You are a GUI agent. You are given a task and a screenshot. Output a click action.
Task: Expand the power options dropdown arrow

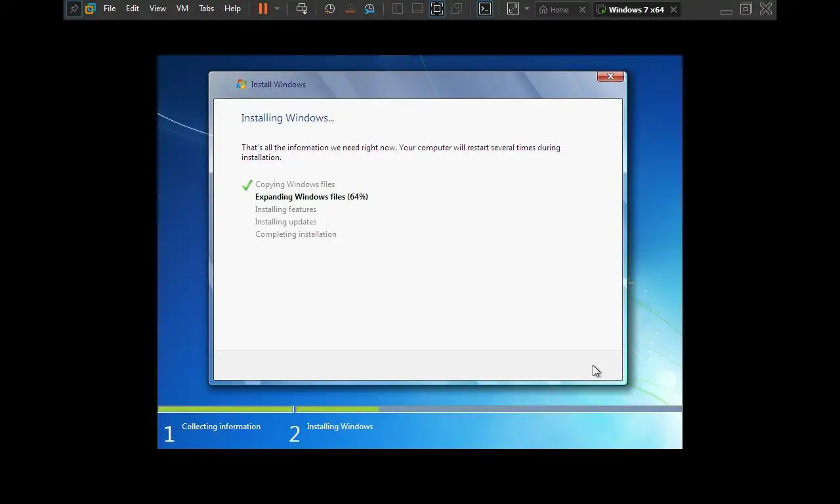tap(277, 9)
